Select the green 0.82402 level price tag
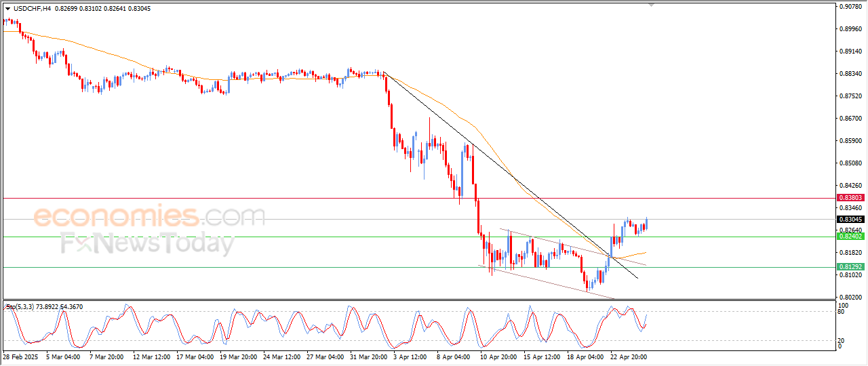Viewport: 868px width, 366px height. (x=850, y=237)
